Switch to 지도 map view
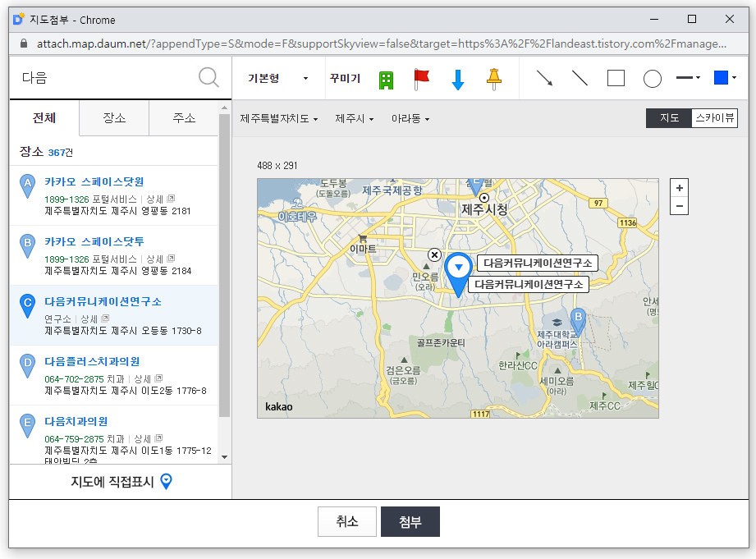The width and height of the screenshot is (756, 559). click(x=669, y=118)
